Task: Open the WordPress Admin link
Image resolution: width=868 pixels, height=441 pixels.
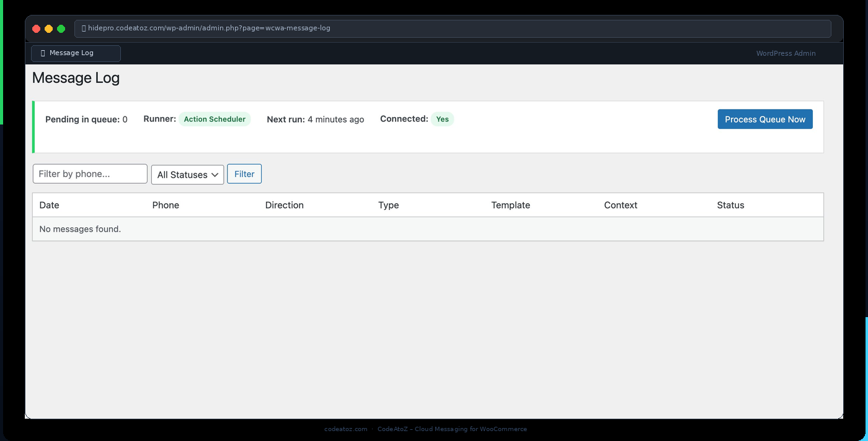Action: (x=786, y=53)
